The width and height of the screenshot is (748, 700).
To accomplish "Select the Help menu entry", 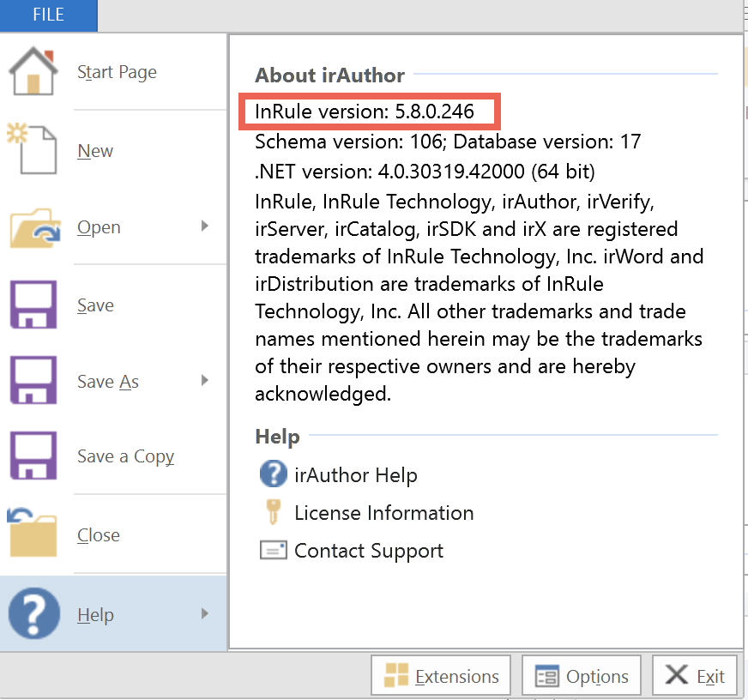I will (95, 614).
